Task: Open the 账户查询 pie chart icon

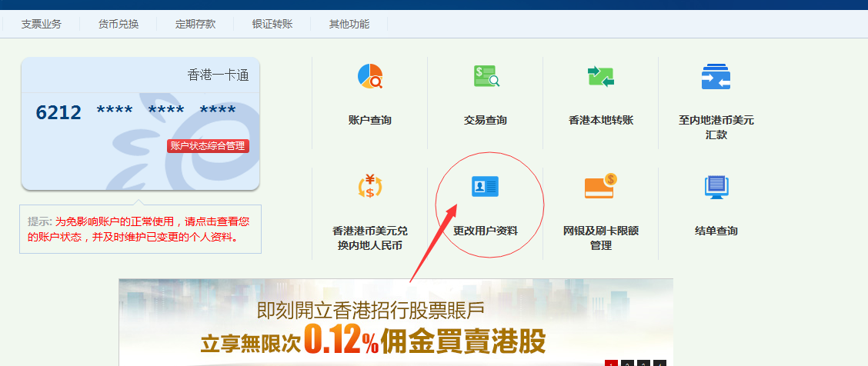Action: click(370, 76)
